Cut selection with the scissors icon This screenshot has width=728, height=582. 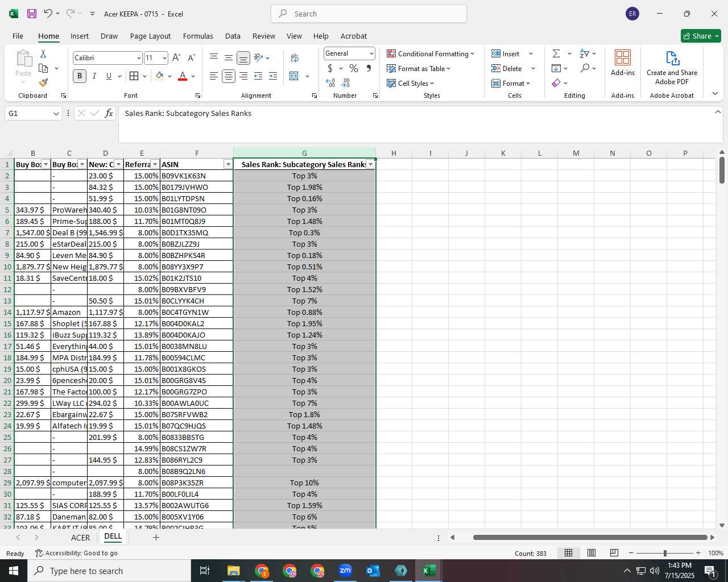click(x=43, y=53)
